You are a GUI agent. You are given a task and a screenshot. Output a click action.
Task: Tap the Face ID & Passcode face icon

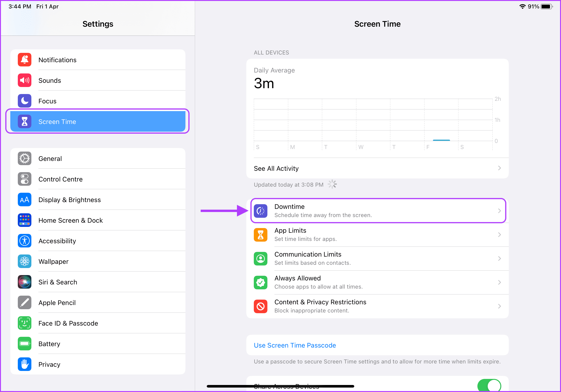(24, 323)
